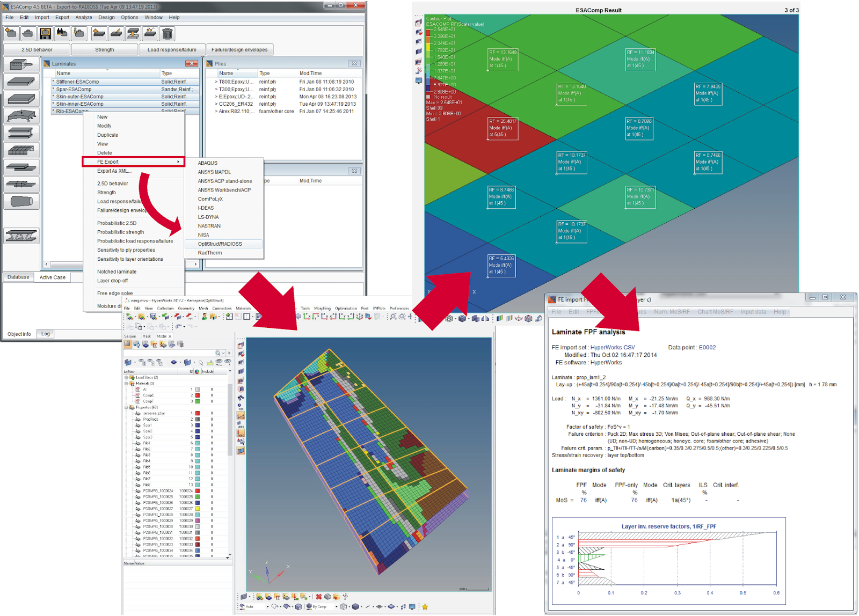Toggle the Include value for Rib1 property
The image size is (859, 616).
coord(212,443)
